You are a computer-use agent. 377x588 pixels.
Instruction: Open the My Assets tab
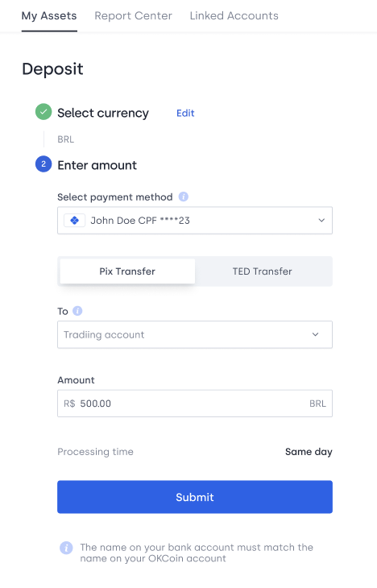click(x=49, y=16)
